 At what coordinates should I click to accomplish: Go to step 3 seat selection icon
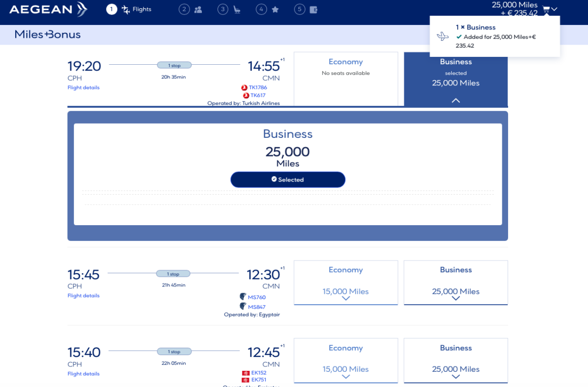pyautogui.click(x=237, y=9)
